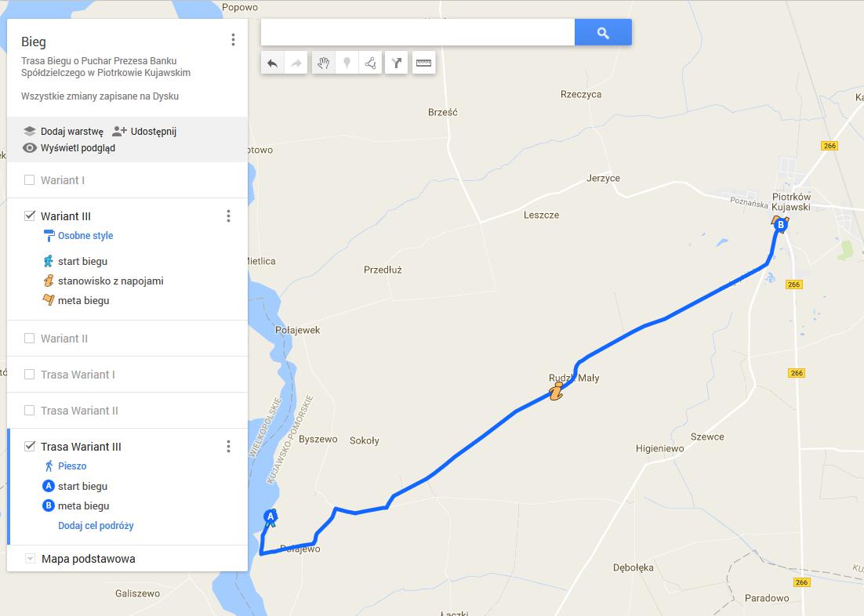864x616 pixels.
Task: Select 'stanowisko z napojami' in layer list
Action: coord(111,281)
